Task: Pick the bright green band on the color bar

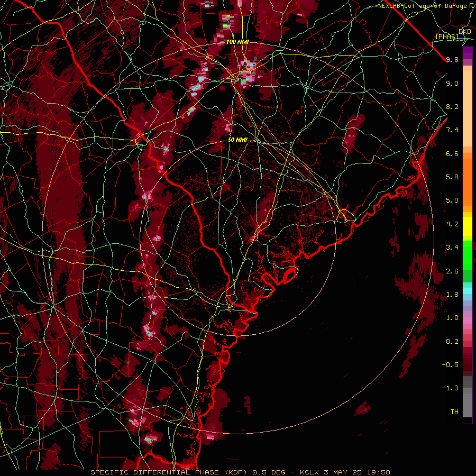Action: point(467,255)
